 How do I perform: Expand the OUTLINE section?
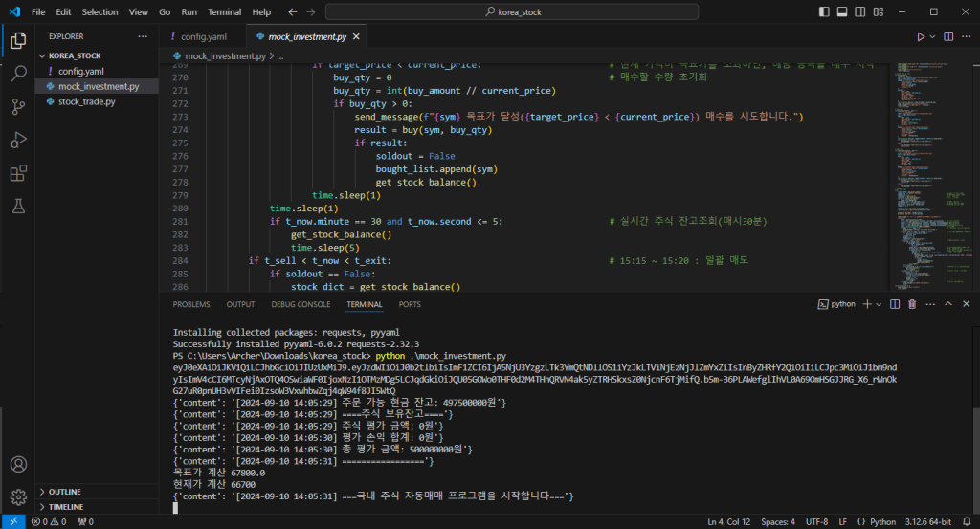pyautogui.click(x=97, y=492)
